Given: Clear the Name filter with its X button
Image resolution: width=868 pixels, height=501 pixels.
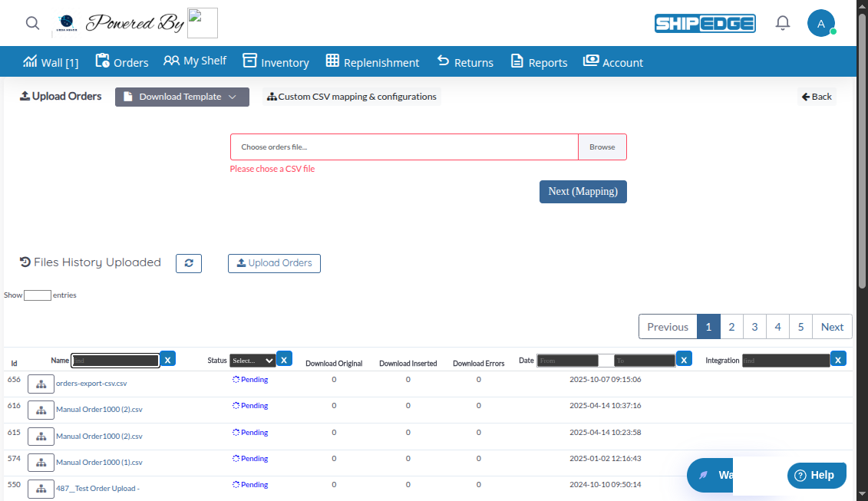Looking at the screenshot, I should click(x=168, y=358).
